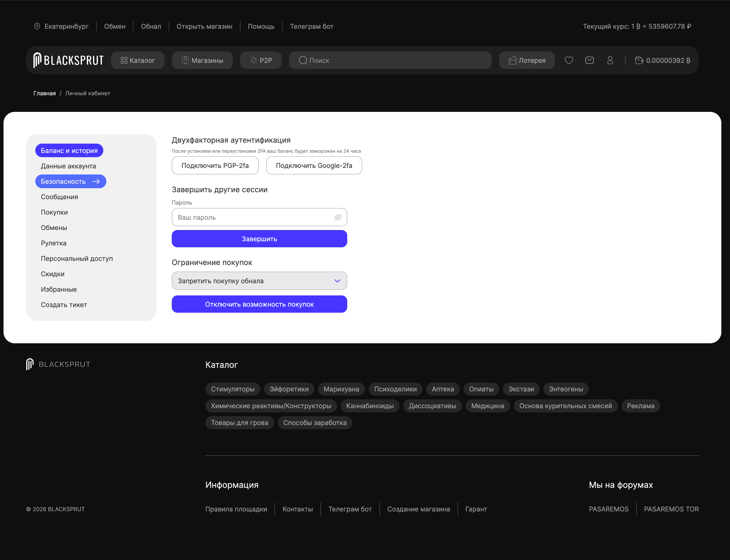The width and height of the screenshot is (730, 560).
Task: Click the BLACKSPRUT logo in footer
Action: pyautogui.click(x=58, y=364)
